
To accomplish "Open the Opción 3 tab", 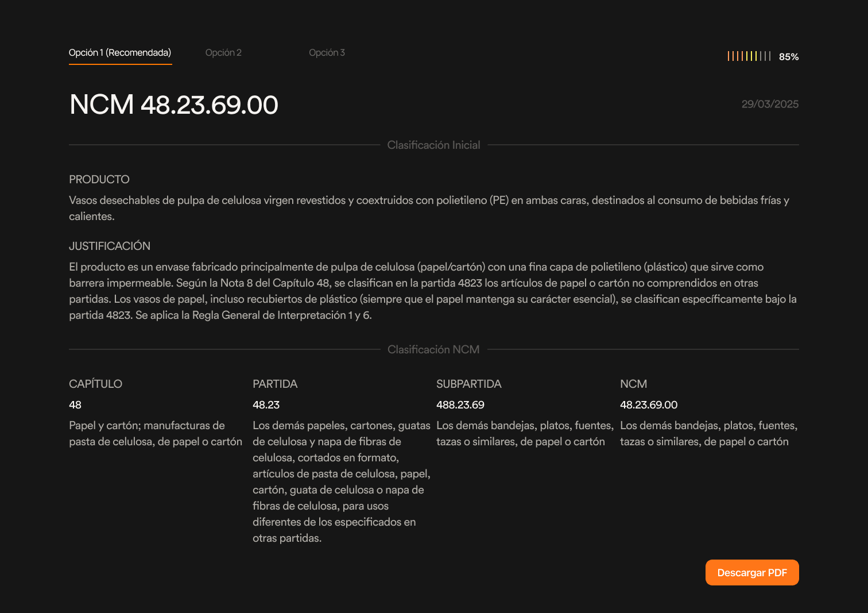I will (x=327, y=53).
